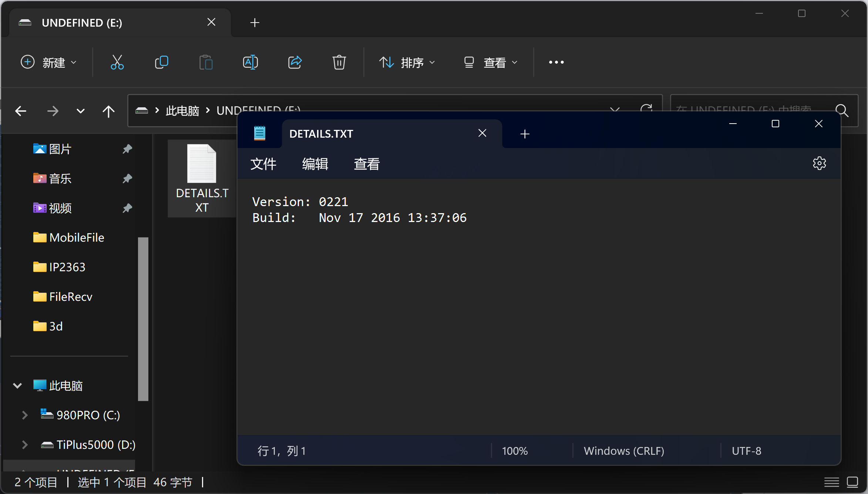Open the IP2363 folder in sidebar

pyautogui.click(x=59, y=267)
